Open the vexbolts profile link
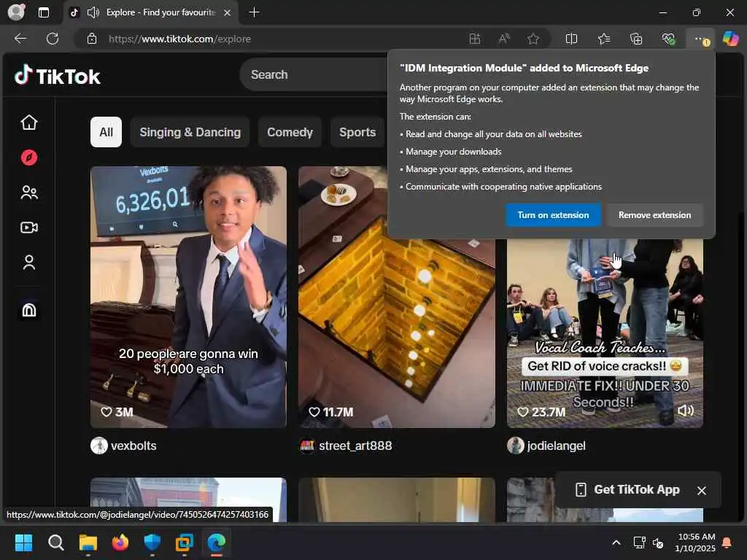747x560 pixels. [x=133, y=446]
